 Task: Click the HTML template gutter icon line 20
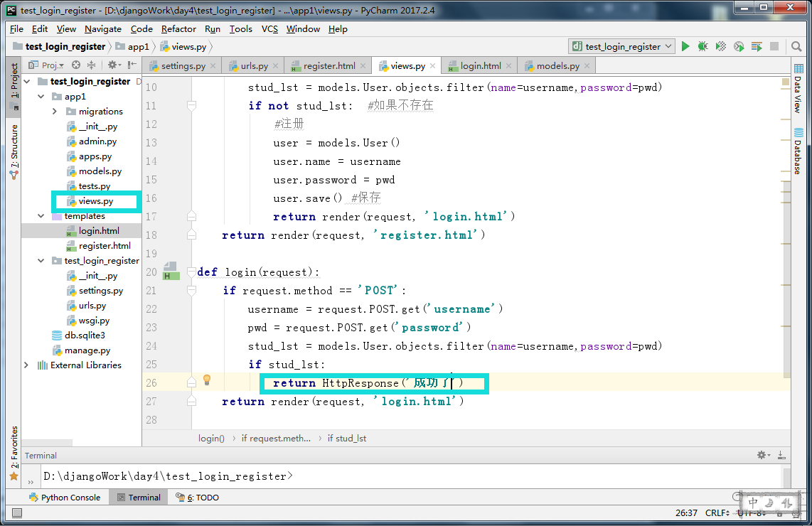(171, 272)
